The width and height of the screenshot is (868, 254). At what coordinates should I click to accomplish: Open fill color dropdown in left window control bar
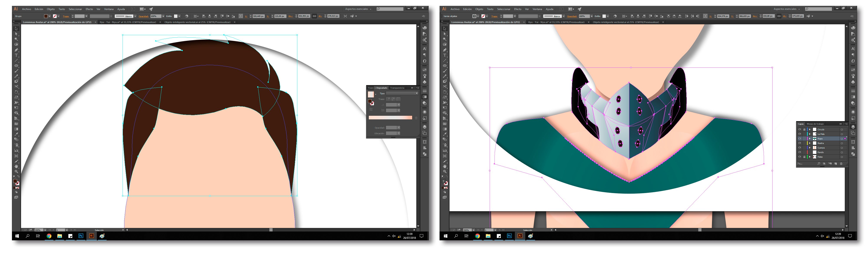pyautogui.click(x=49, y=16)
